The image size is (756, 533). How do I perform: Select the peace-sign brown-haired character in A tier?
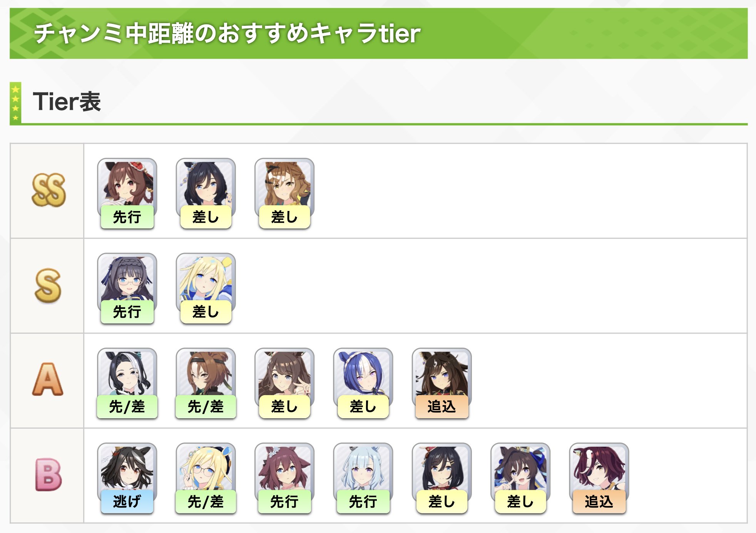(x=284, y=383)
